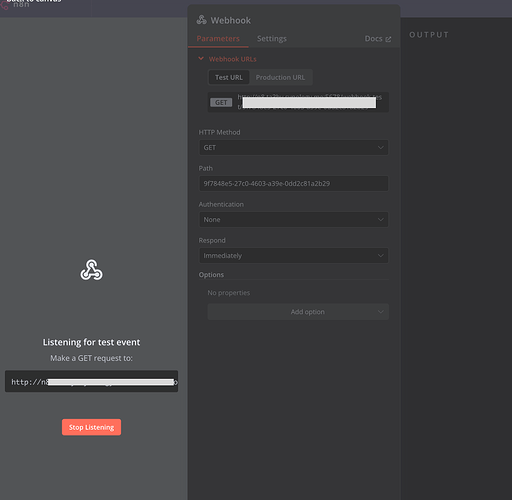Click the Webhook URLs section title
Viewport: 512px width, 500px height.
coord(232,59)
